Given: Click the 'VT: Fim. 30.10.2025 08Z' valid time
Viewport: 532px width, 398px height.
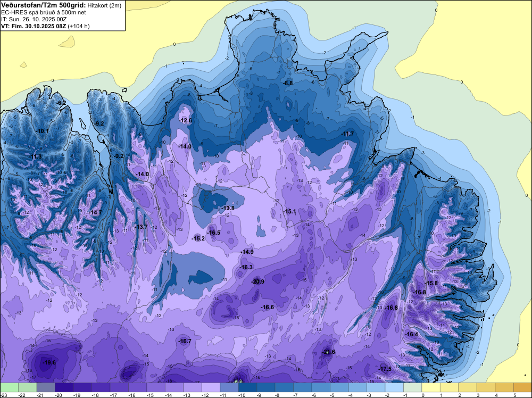Looking at the screenshot, I should (x=34, y=26).
